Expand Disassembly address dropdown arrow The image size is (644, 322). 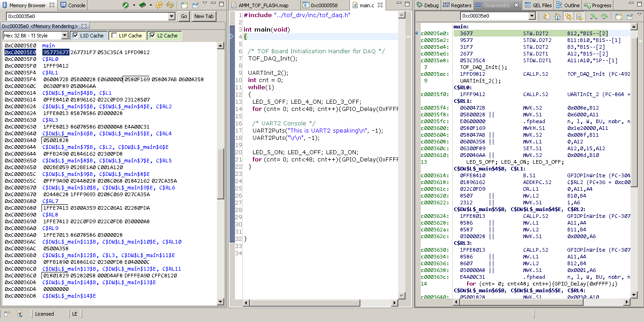(x=532, y=16)
